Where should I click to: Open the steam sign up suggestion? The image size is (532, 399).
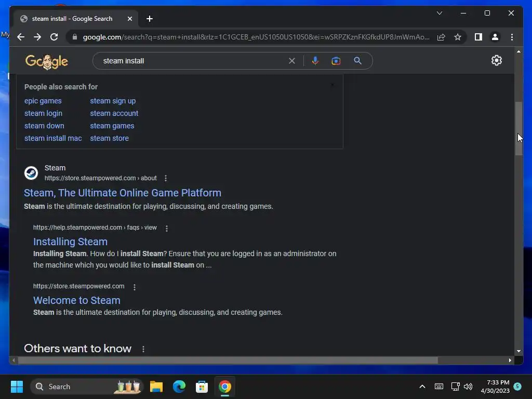click(x=113, y=101)
